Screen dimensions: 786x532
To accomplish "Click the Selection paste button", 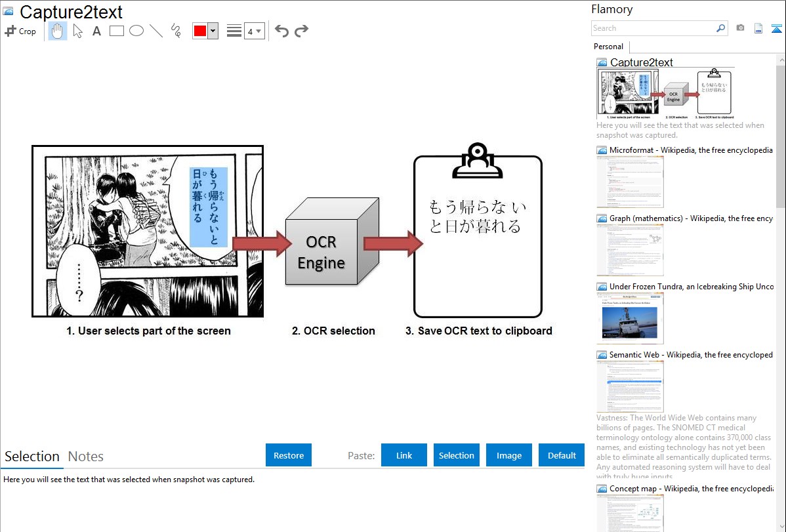I will click(456, 455).
